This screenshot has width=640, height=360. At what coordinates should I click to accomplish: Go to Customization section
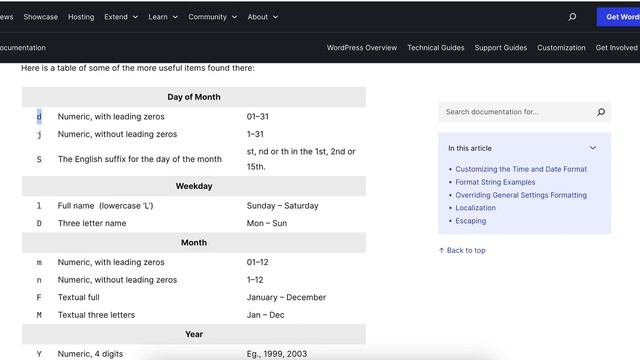pos(561,48)
